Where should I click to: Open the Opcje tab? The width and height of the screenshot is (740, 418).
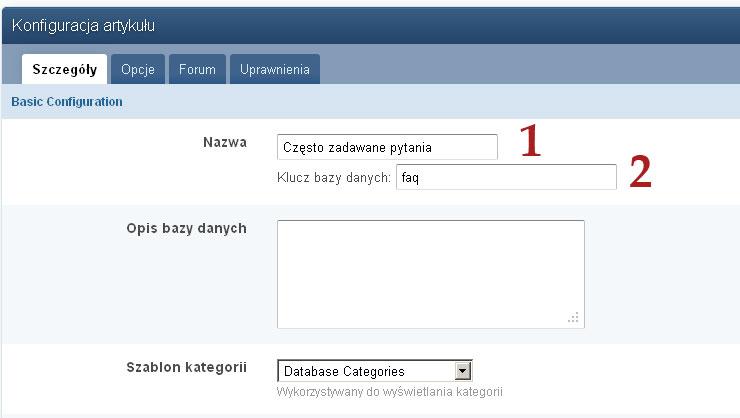point(138,70)
